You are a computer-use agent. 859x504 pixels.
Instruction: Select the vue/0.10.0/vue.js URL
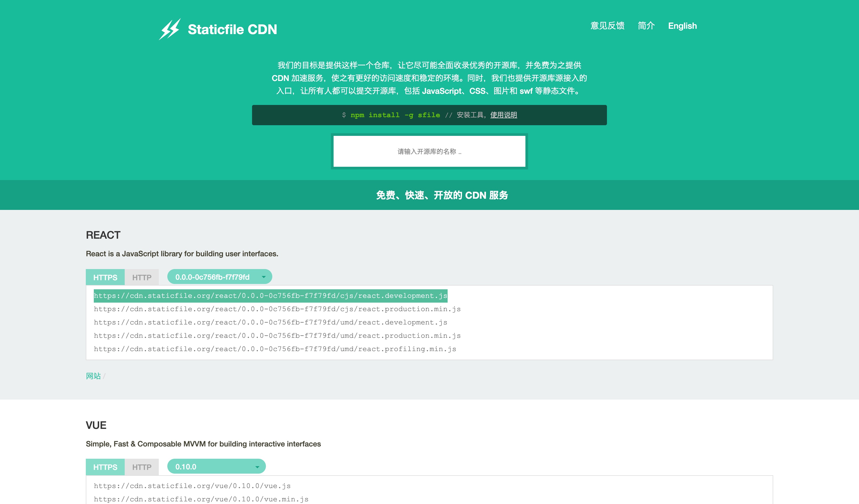click(192, 486)
